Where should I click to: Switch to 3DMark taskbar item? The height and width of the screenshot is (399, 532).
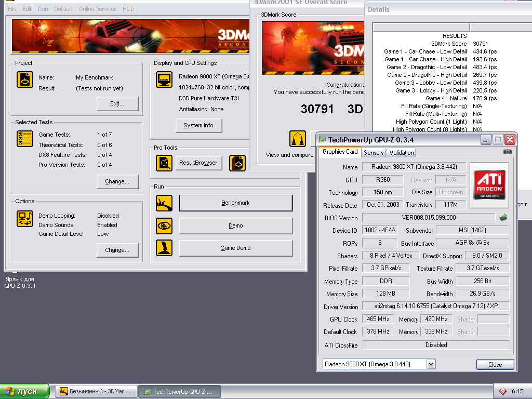(96, 392)
